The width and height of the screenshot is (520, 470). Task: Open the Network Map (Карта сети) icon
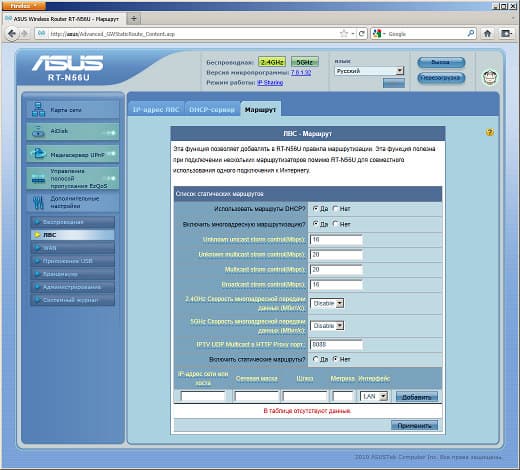click(39, 109)
